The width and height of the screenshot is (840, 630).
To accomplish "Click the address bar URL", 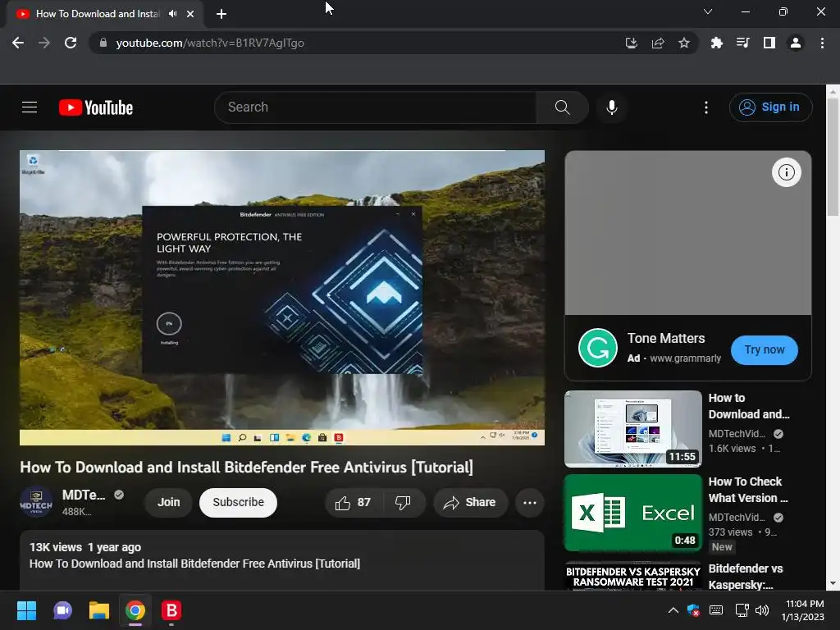I will 210,43.
